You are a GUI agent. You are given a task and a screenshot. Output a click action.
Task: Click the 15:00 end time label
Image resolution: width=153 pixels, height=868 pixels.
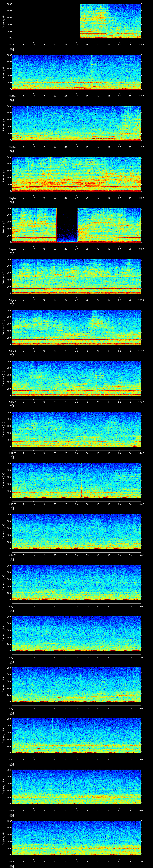tap(141, 555)
